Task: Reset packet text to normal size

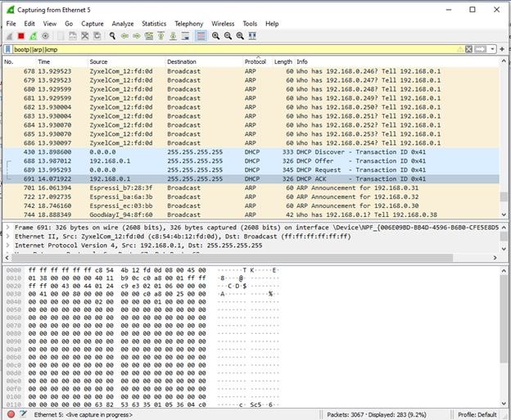Action: tap(240, 36)
